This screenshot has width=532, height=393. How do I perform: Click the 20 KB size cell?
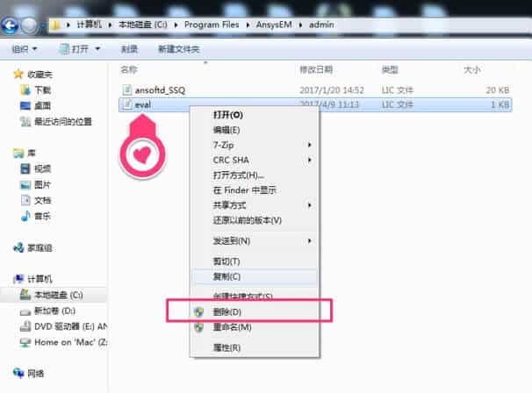[x=498, y=90]
